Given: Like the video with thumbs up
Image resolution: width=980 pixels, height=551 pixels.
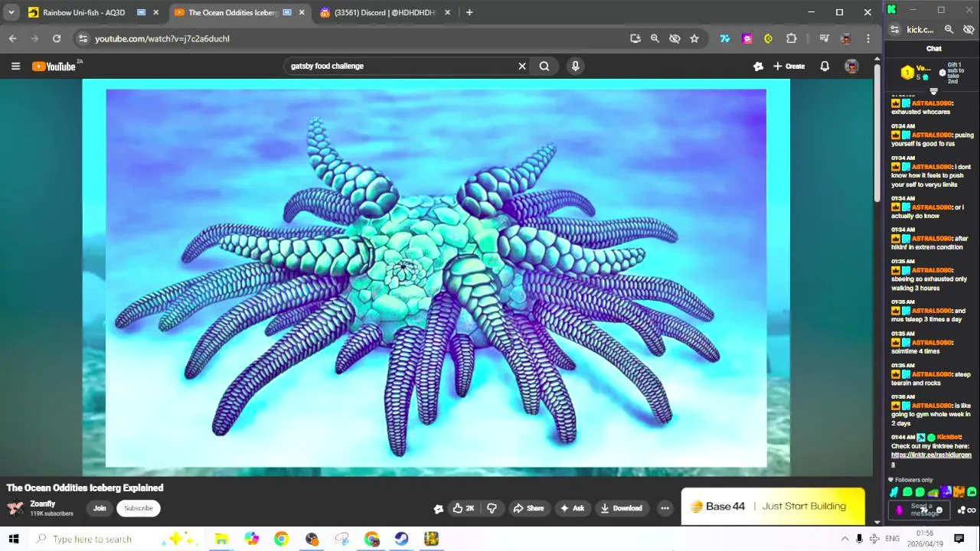Looking at the screenshot, I should coord(463,508).
